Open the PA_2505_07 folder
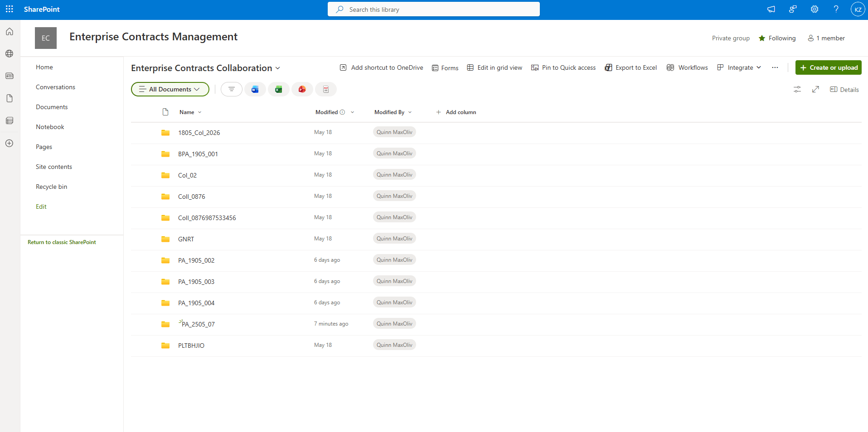 (x=198, y=324)
